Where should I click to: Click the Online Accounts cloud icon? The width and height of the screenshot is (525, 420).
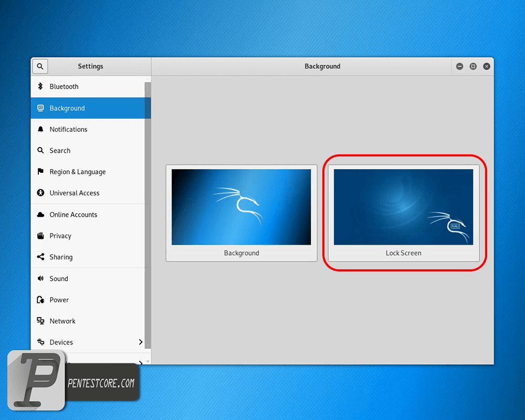tap(40, 214)
